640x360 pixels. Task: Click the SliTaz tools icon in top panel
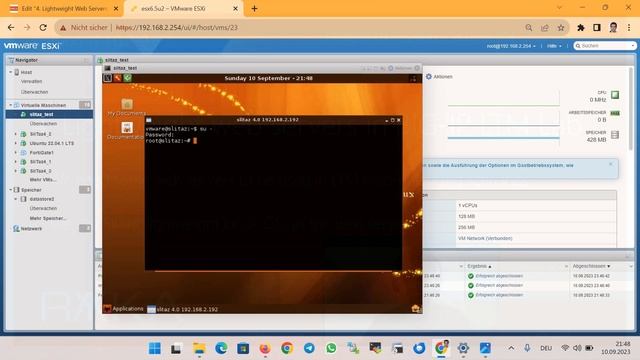click(118, 78)
